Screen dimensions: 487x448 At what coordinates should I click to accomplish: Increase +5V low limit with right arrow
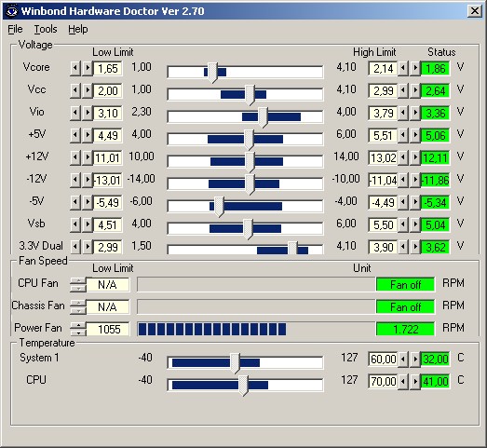coord(88,135)
